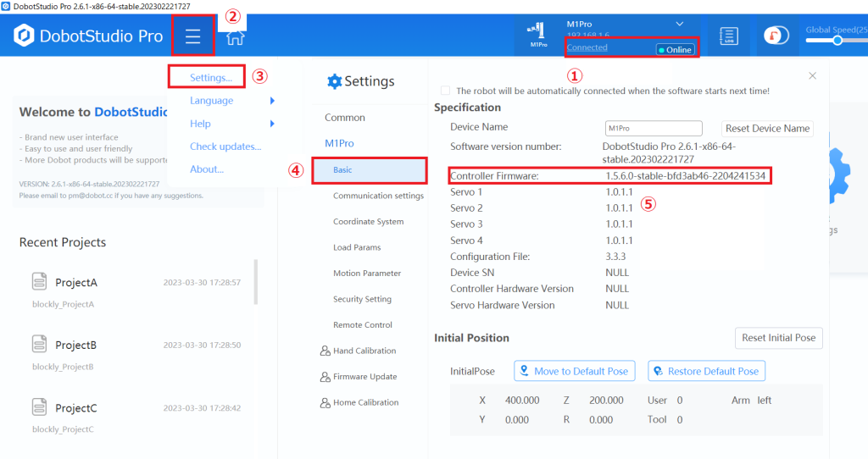Go to the home screen icon

click(235, 37)
